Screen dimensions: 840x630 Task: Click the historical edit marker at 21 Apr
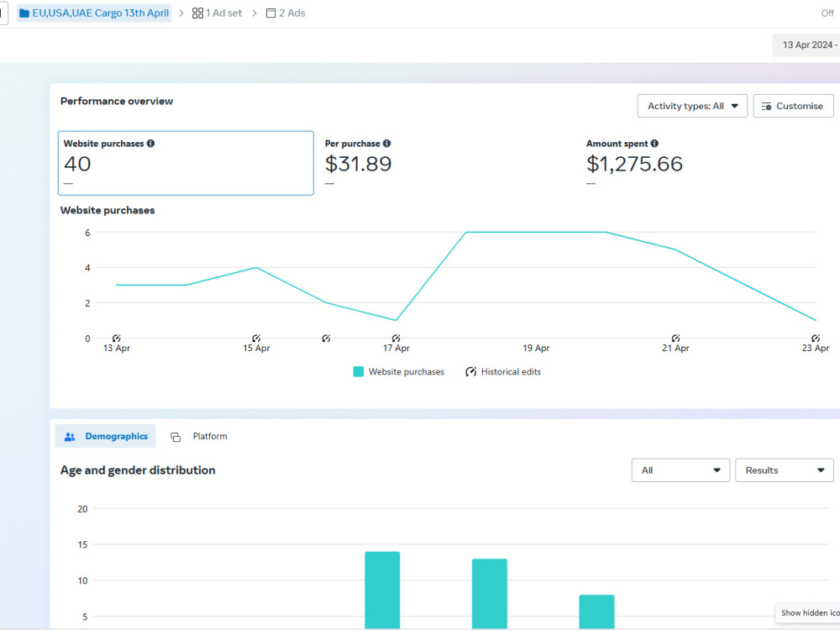[x=675, y=338]
